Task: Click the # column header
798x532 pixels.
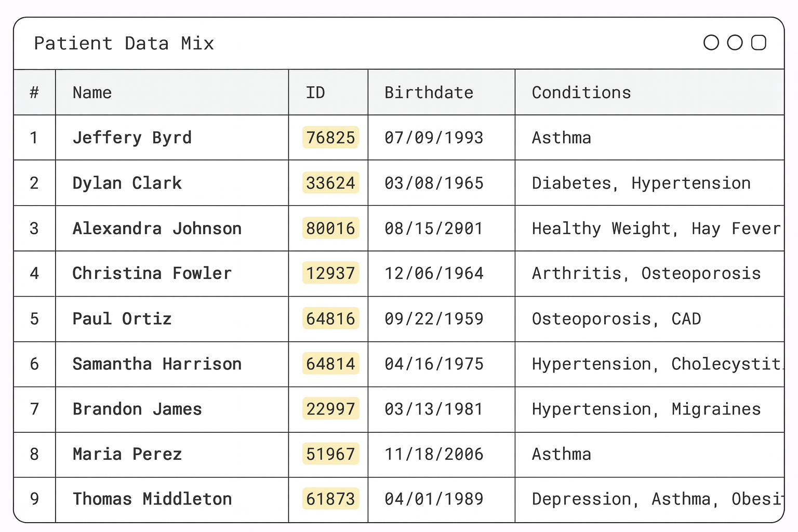Action: point(34,92)
